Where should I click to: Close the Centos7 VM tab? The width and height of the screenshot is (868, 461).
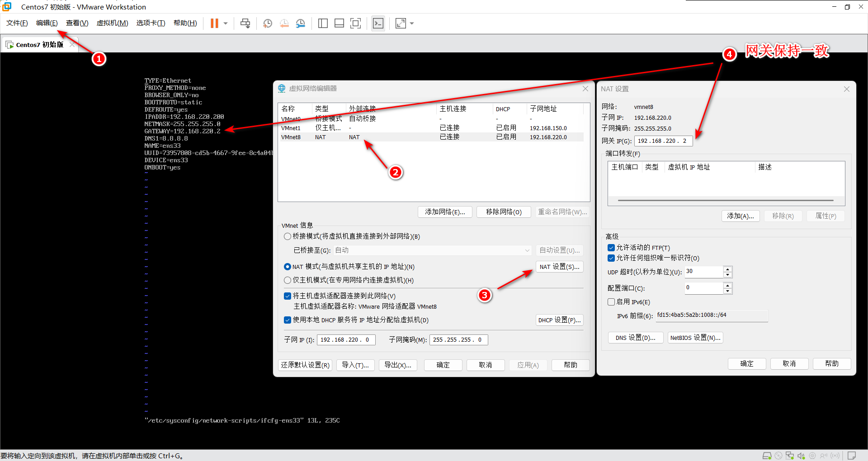[72, 44]
